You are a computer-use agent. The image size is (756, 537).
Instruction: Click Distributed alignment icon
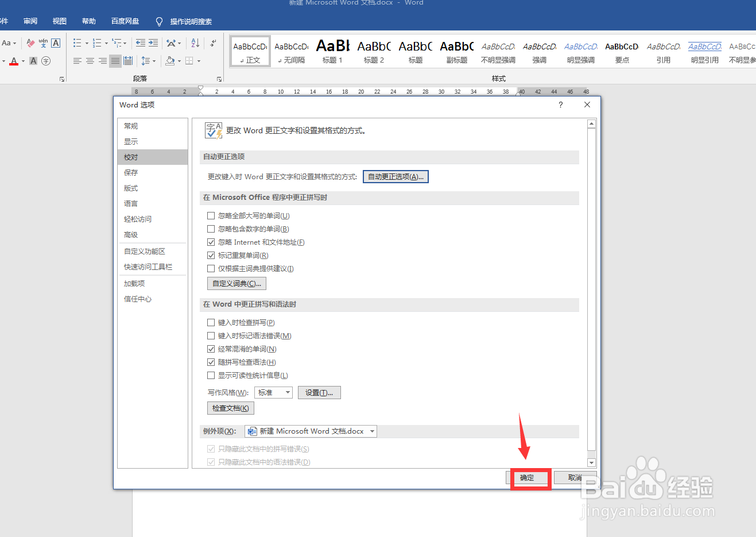pyautogui.click(x=128, y=61)
